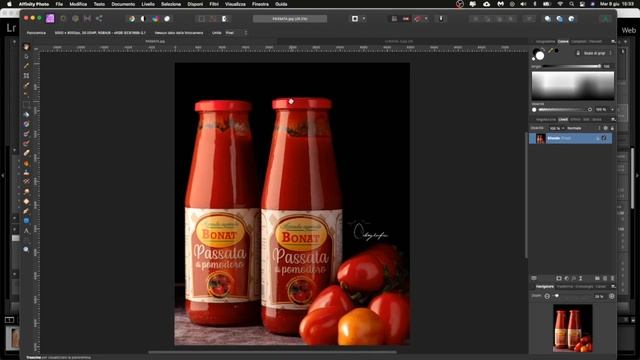Open the Navigator panel options menu
Image resolution: width=640 pixels, height=360 pixels.
point(613,287)
